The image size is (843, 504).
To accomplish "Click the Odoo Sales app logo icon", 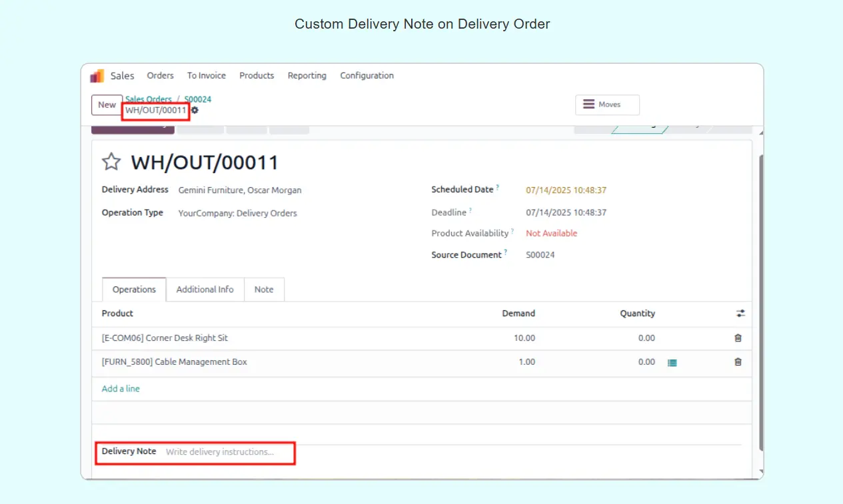I will click(x=97, y=76).
